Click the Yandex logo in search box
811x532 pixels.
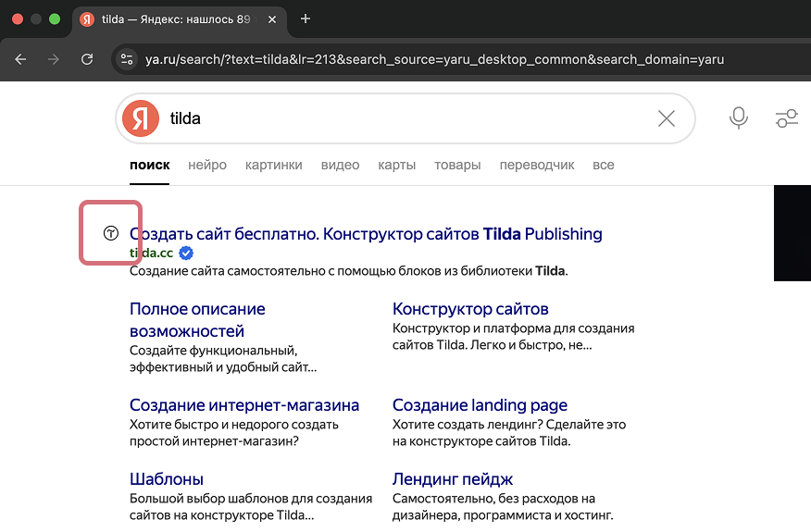click(141, 118)
